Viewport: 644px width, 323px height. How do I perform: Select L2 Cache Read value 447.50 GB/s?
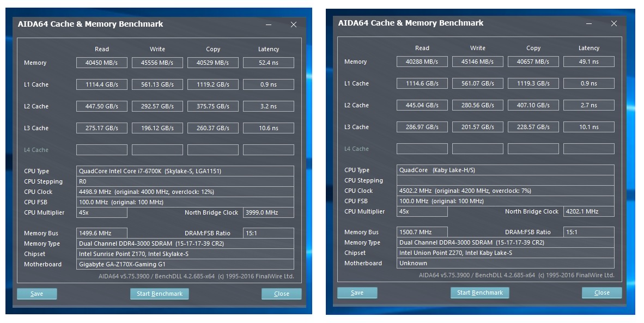point(102,106)
